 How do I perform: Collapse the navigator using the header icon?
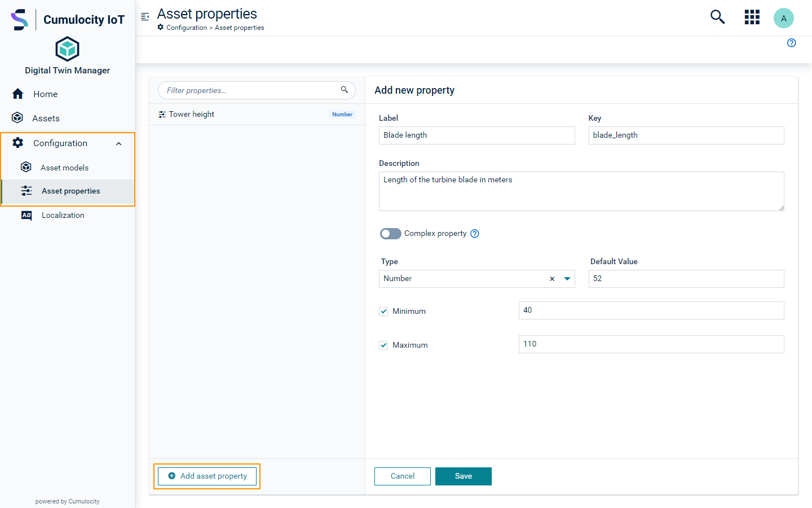coord(145,17)
